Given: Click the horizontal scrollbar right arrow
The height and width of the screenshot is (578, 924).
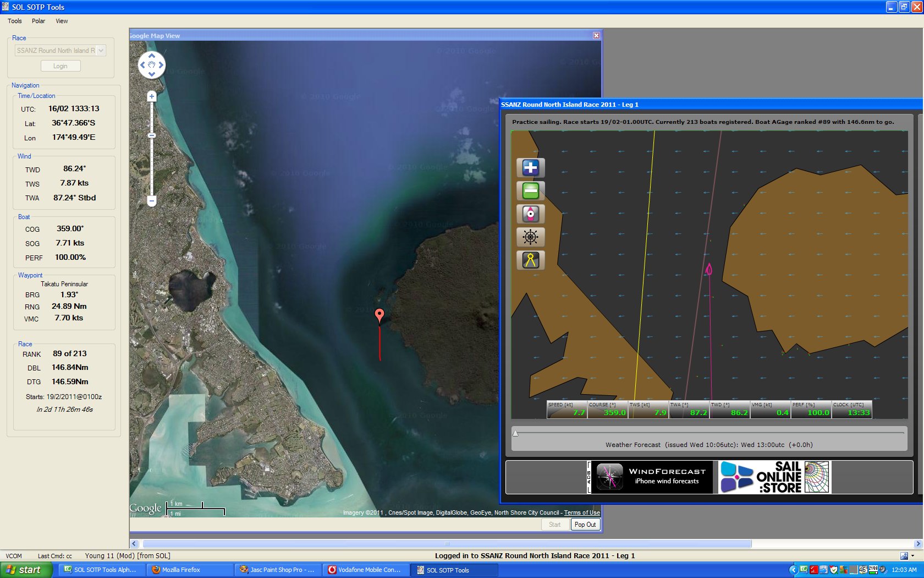Looking at the screenshot, I should tap(917, 544).
